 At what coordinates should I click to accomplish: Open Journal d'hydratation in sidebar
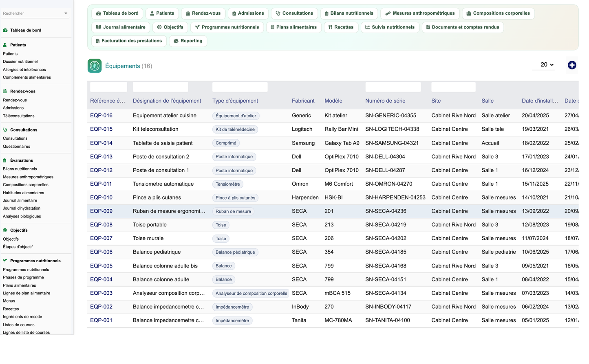(21, 208)
